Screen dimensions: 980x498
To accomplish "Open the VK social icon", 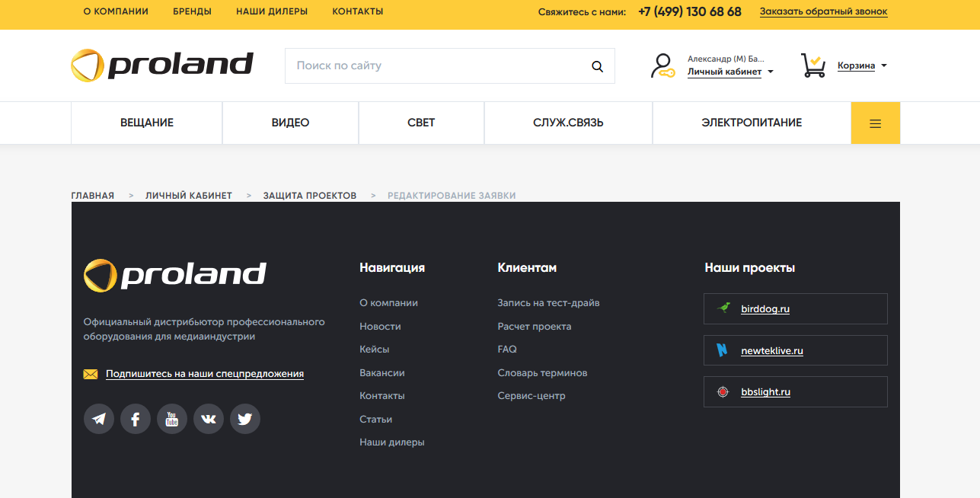I will click(209, 419).
